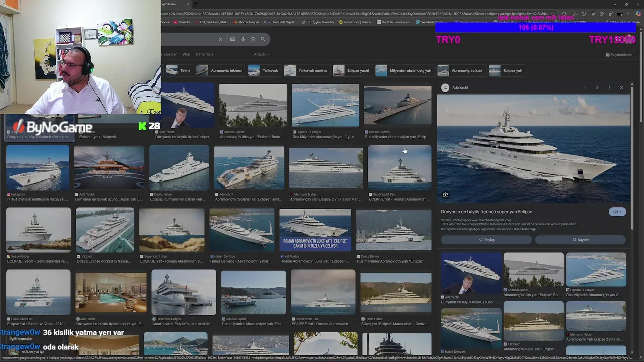Start voice search with the microphone icon
The height and width of the screenshot is (362, 644).
point(243,39)
